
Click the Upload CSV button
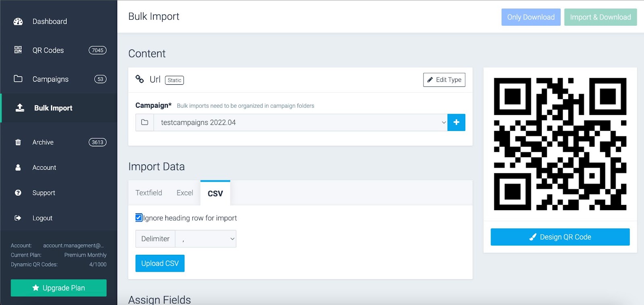160,263
